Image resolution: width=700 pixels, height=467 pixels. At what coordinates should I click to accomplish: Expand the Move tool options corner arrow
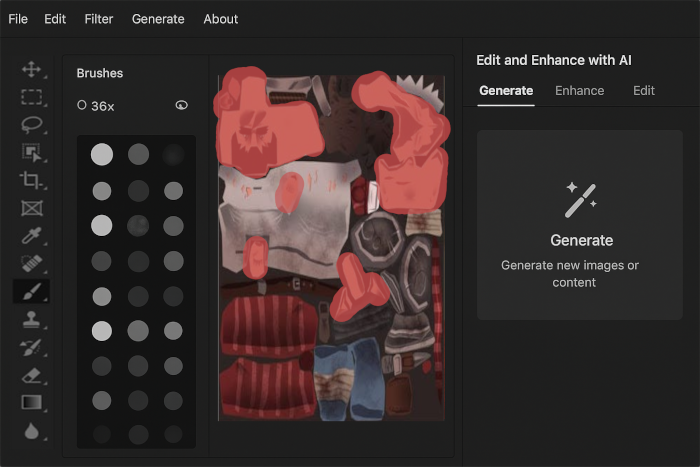(x=45, y=76)
